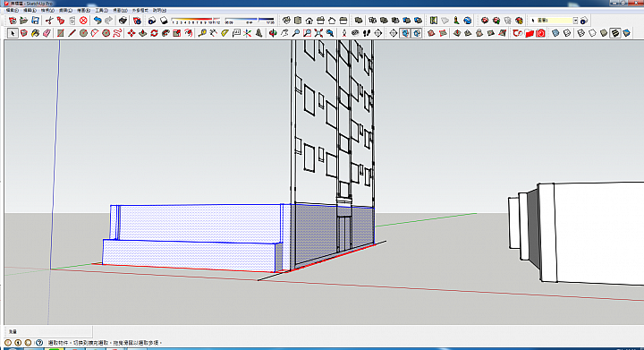Go to the Previous view
The width and height of the screenshot is (644, 350).
(330, 33)
